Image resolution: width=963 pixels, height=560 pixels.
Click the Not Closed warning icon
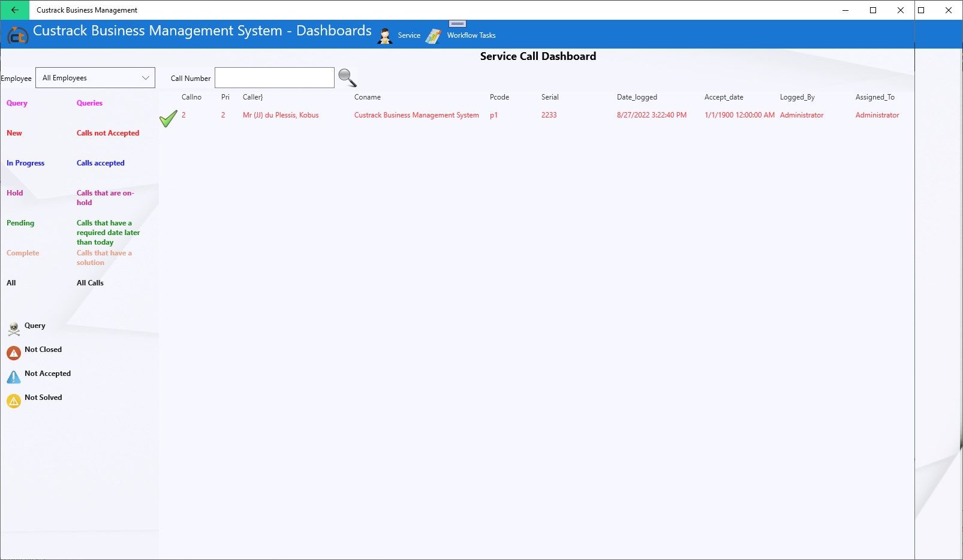pos(14,353)
